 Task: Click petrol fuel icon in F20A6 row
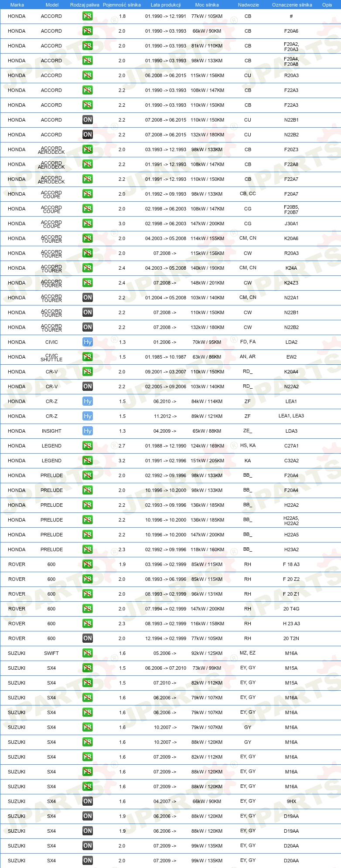[88, 31]
